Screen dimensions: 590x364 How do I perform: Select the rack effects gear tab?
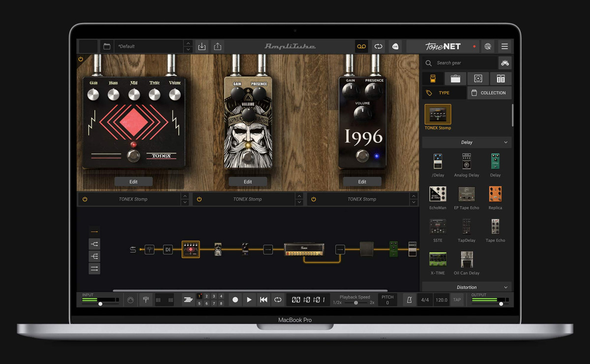pos(501,79)
